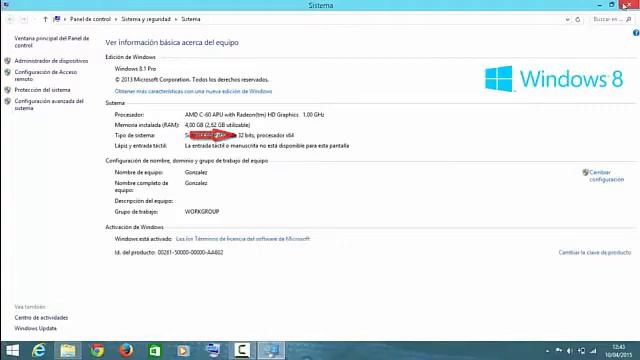Open Términos de licencia del software link

point(243,239)
